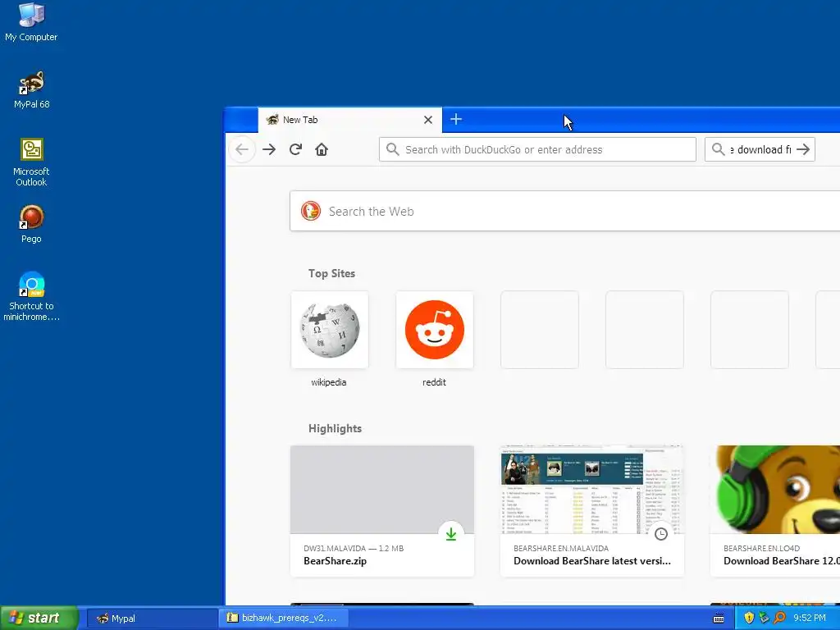Go forward using the forward arrow
The image size is (840, 630).
click(269, 149)
